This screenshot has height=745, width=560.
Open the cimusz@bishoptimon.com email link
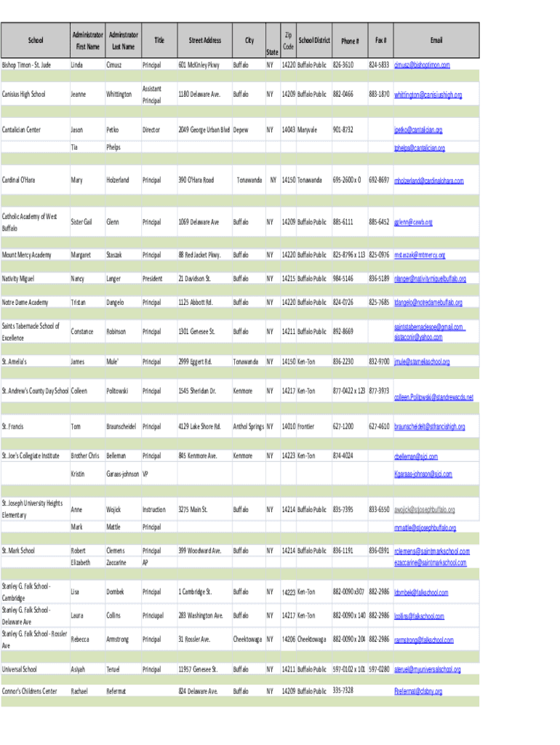pos(422,65)
